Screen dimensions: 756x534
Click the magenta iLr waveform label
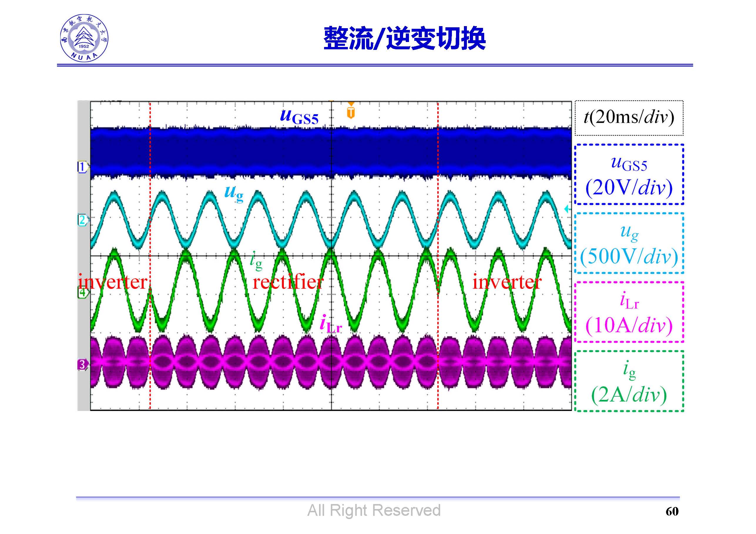pos(331,324)
